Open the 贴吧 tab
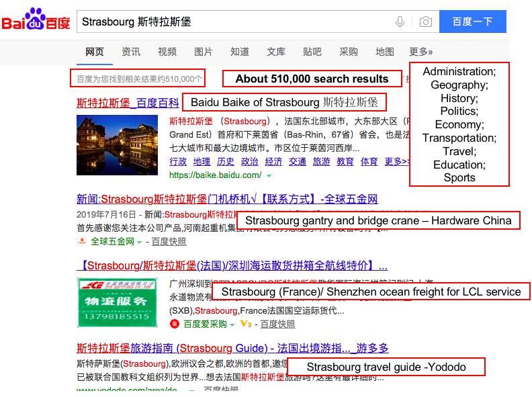 (x=312, y=52)
